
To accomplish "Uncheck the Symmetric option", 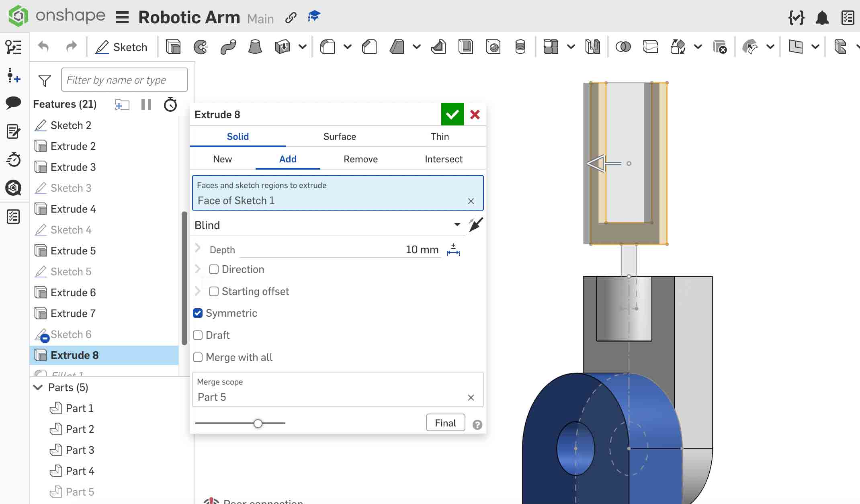I will click(x=197, y=313).
